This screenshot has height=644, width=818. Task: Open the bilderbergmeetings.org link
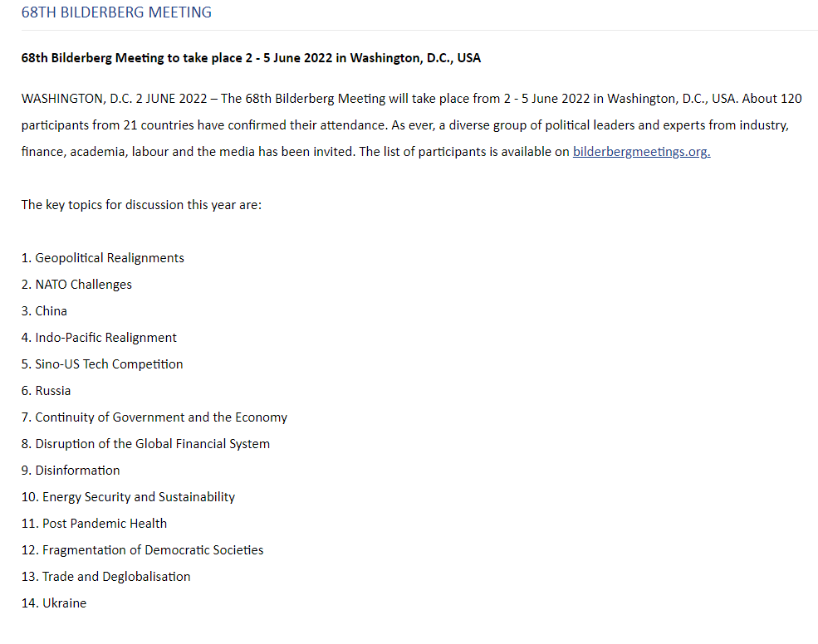[x=641, y=152]
